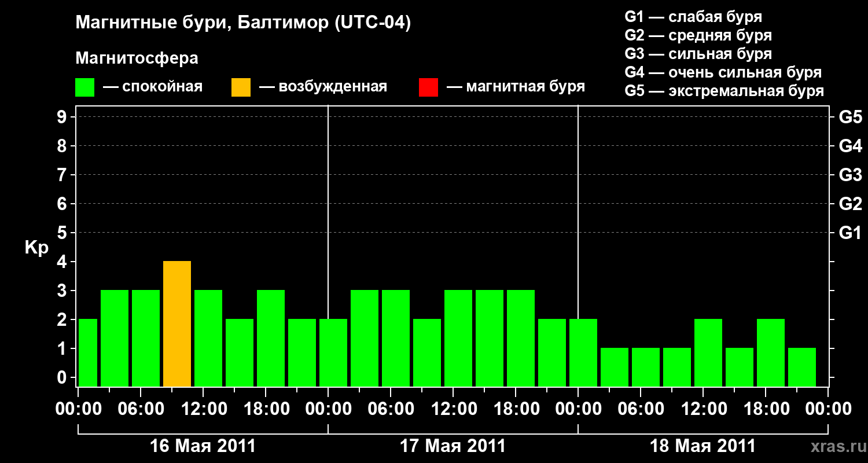Click the 'G5 — экстремальная буря' line
This screenshot has height=463, width=868.
point(724,91)
